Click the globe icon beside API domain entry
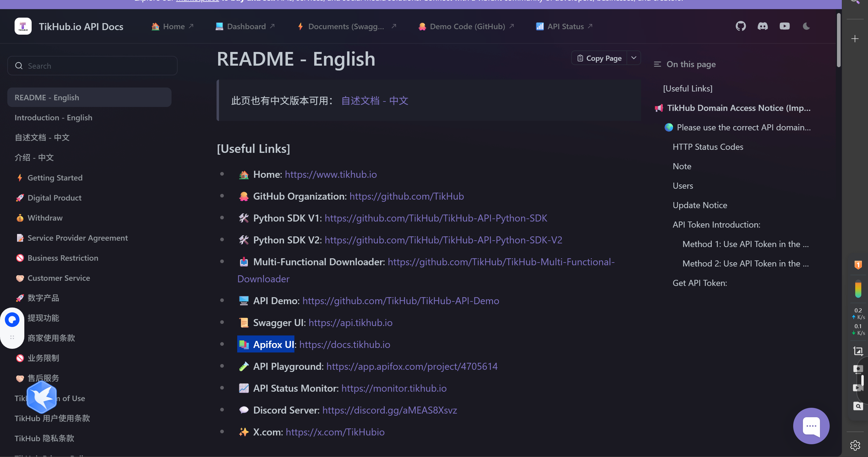The width and height of the screenshot is (868, 457). pyautogui.click(x=668, y=127)
